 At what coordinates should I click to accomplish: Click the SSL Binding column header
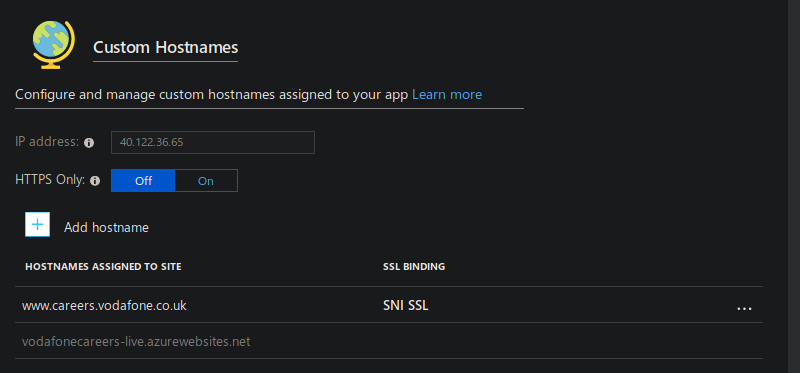pos(414,266)
